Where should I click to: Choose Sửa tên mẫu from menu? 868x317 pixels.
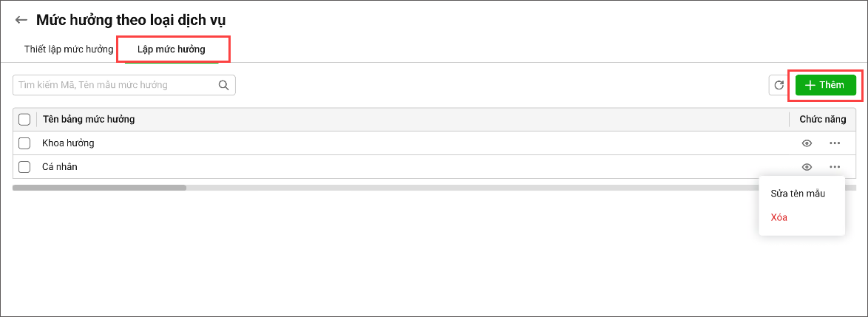point(797,194)
